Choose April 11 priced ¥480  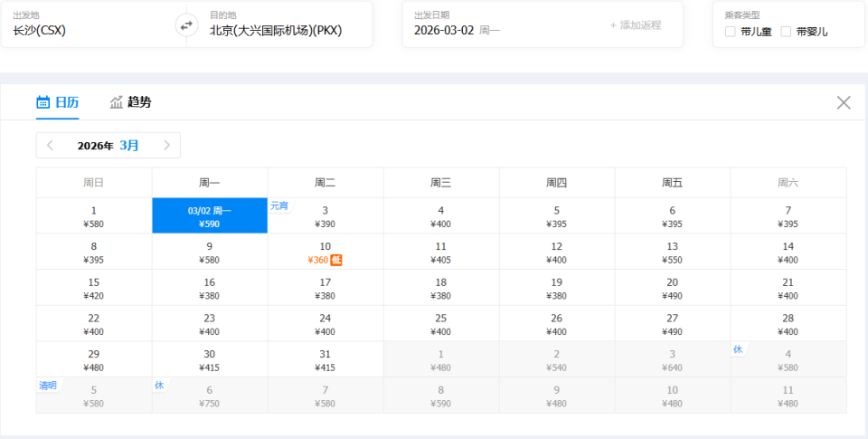[788, 396]
